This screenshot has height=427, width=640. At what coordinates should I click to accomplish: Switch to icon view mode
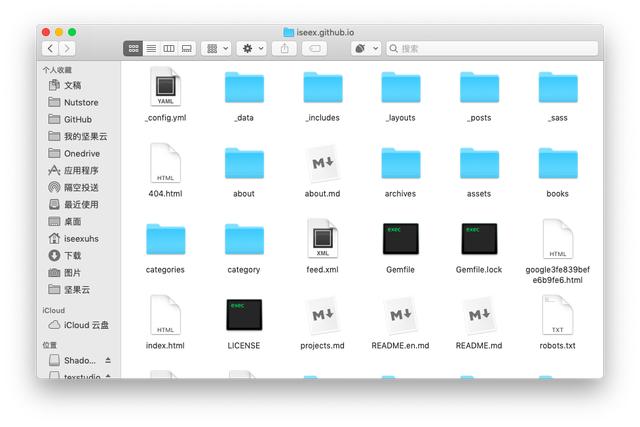click(133, 48)
